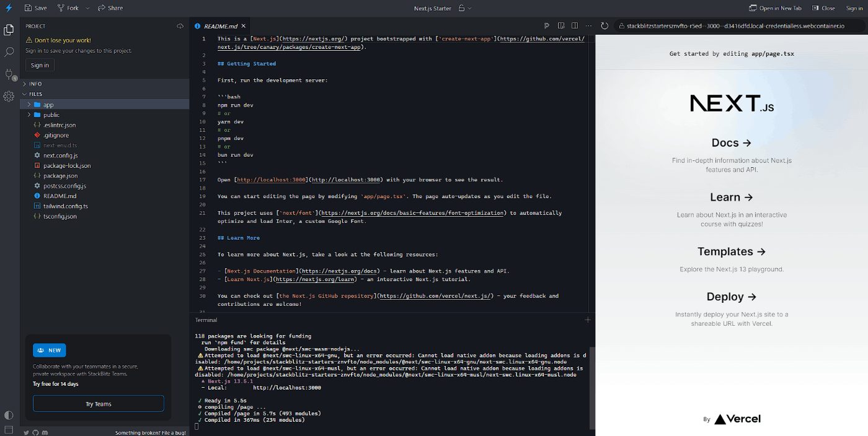Open the Explorer files icon in activity bar
868x436 pixels.
(9, 30)
